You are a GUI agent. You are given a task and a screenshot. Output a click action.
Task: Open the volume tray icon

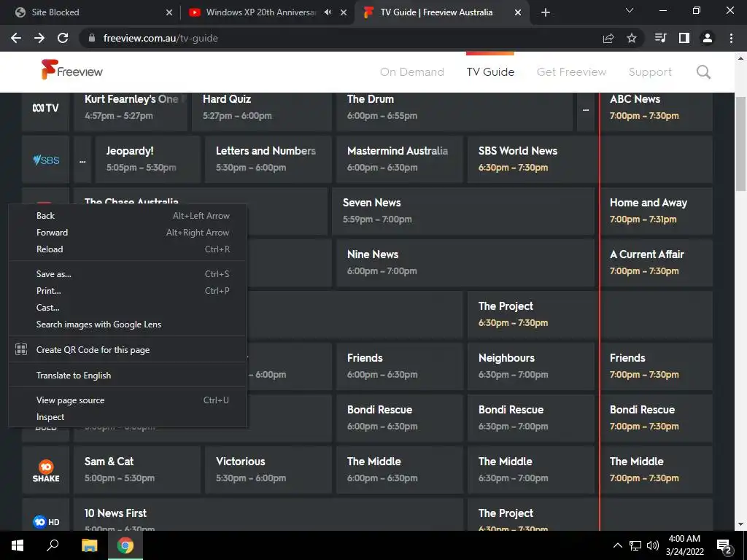[x=653, y=545]
